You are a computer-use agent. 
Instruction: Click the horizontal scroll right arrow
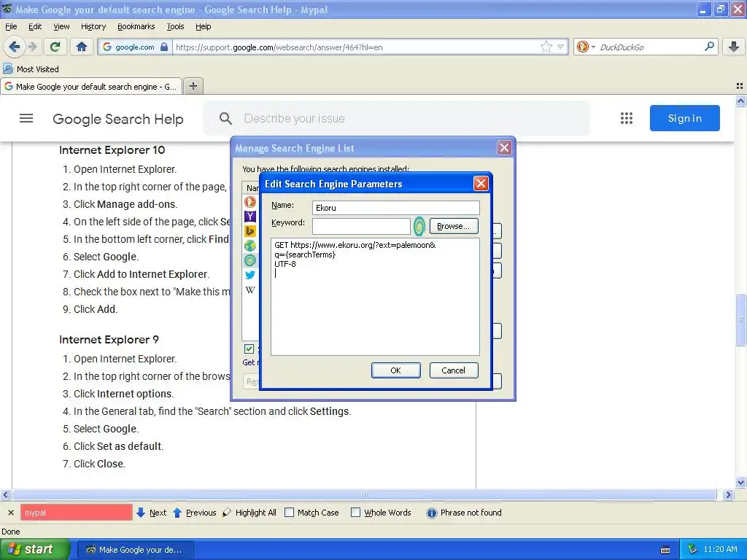pyautogui.click(x=728, y=495)
